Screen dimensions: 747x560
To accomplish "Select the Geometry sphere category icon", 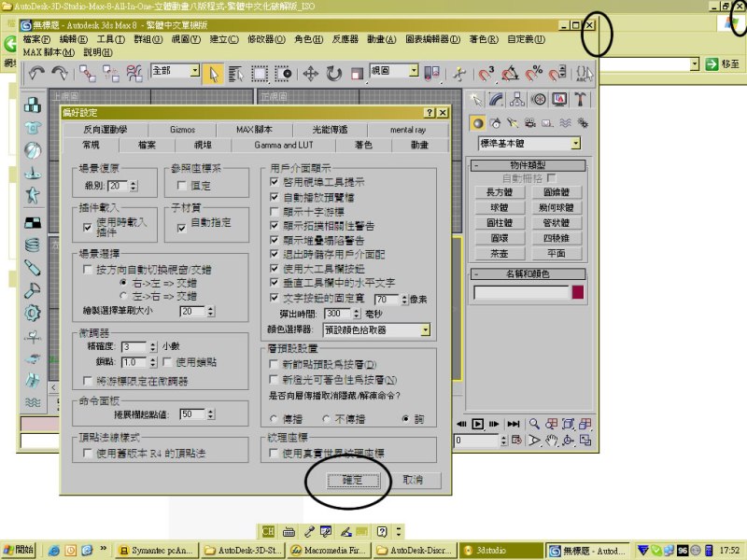I will [x=477, y=123].
